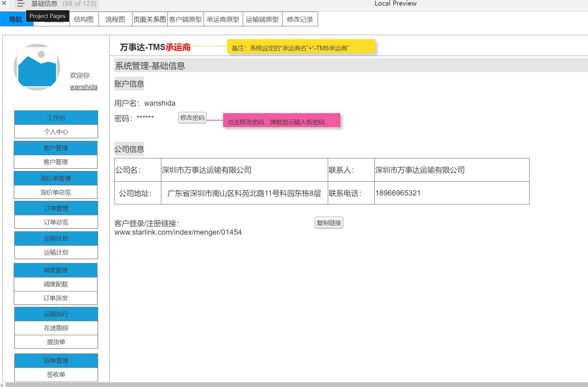Click the 系统管理-基础信息 heading

[150, 66]
